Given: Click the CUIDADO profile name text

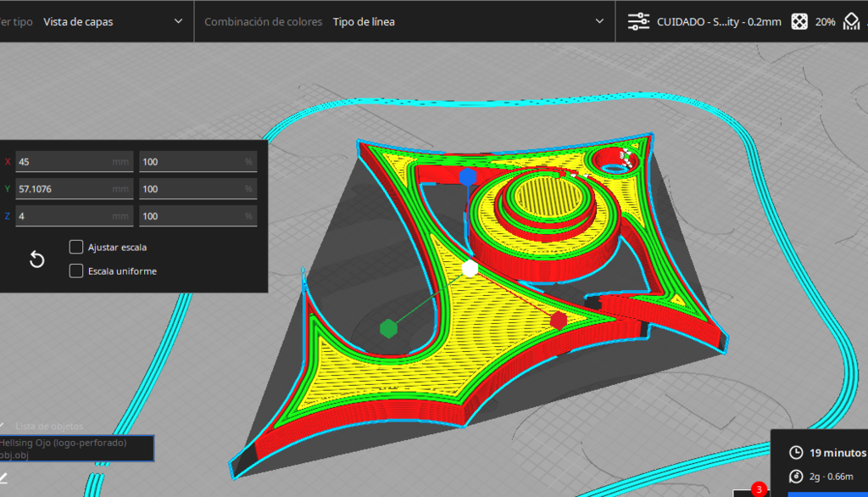Looking at the screenshot, I should (x=719, y=21).
